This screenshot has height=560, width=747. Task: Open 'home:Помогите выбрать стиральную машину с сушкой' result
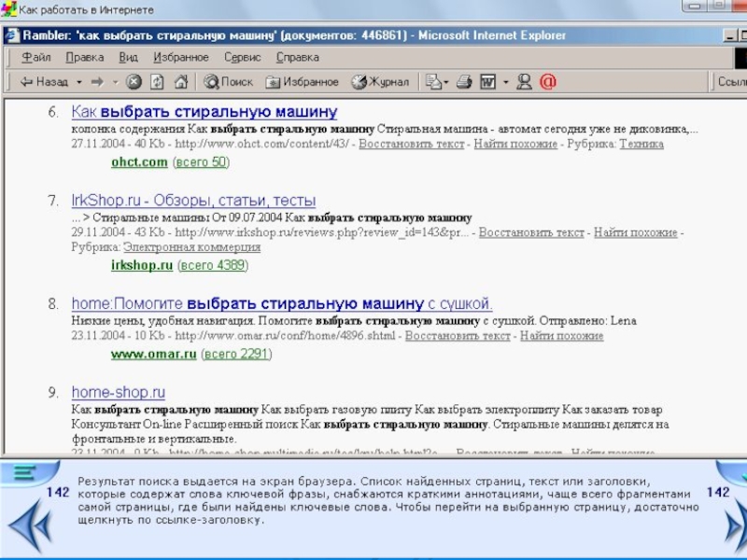tap(282, 303)
